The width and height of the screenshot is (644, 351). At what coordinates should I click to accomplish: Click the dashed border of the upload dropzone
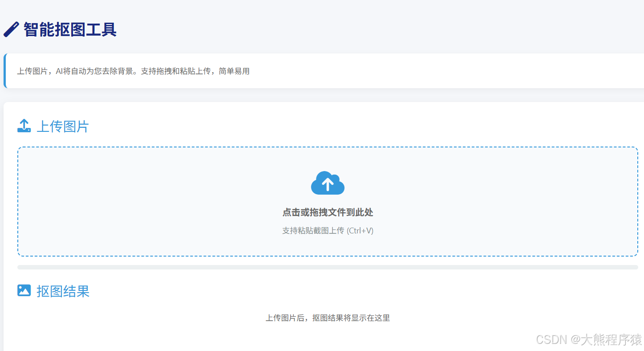tap(328, 147)
